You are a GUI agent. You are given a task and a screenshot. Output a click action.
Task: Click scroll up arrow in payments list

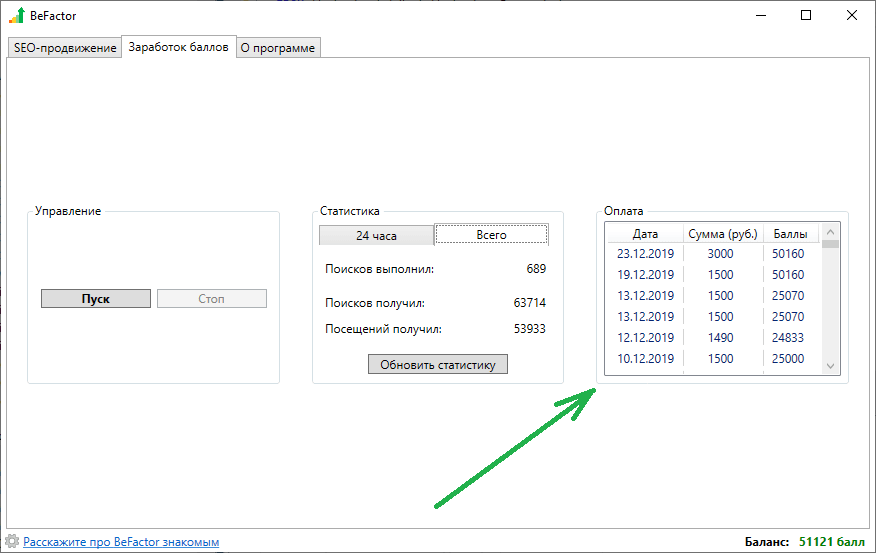tap(830, 232)
